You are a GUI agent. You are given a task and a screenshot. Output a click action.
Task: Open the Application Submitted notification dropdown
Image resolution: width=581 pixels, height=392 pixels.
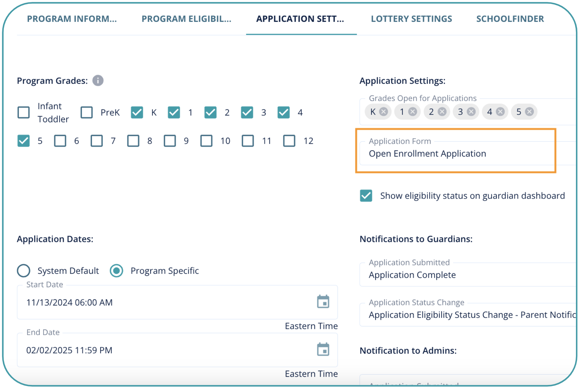pyautogui.click(x=467, y=275)
